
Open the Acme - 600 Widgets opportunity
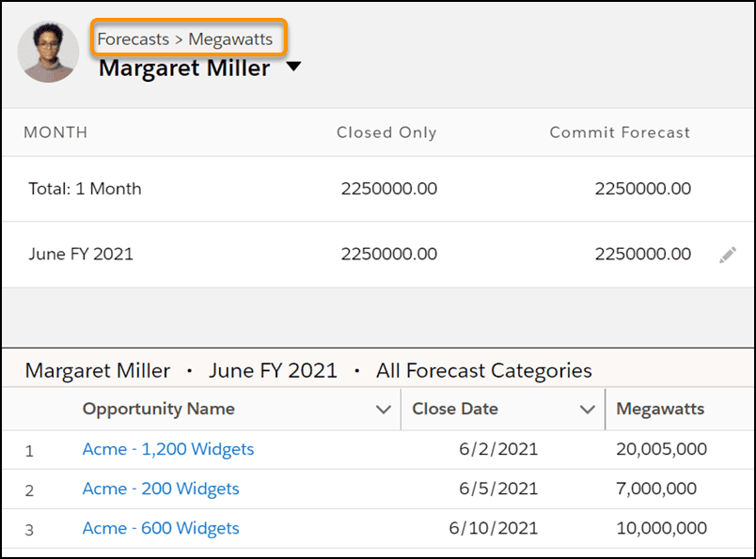pyautogui.click(x=161, y=528)
